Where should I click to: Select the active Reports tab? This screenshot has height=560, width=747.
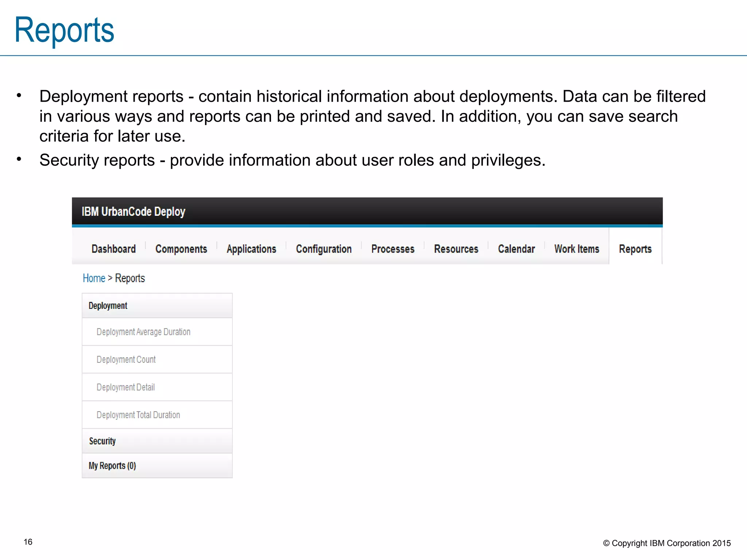tap(635, 249)
